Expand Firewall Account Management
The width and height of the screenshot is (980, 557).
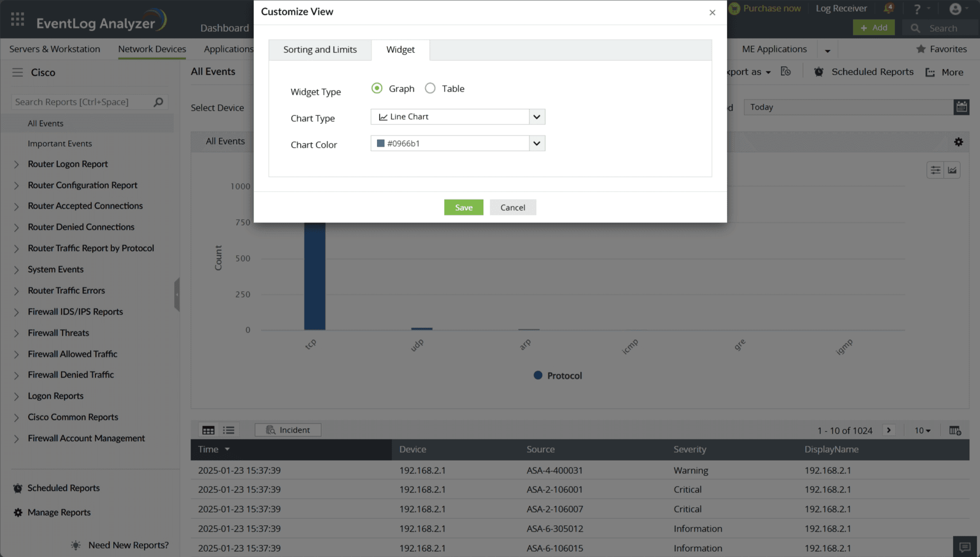[16, 439]
